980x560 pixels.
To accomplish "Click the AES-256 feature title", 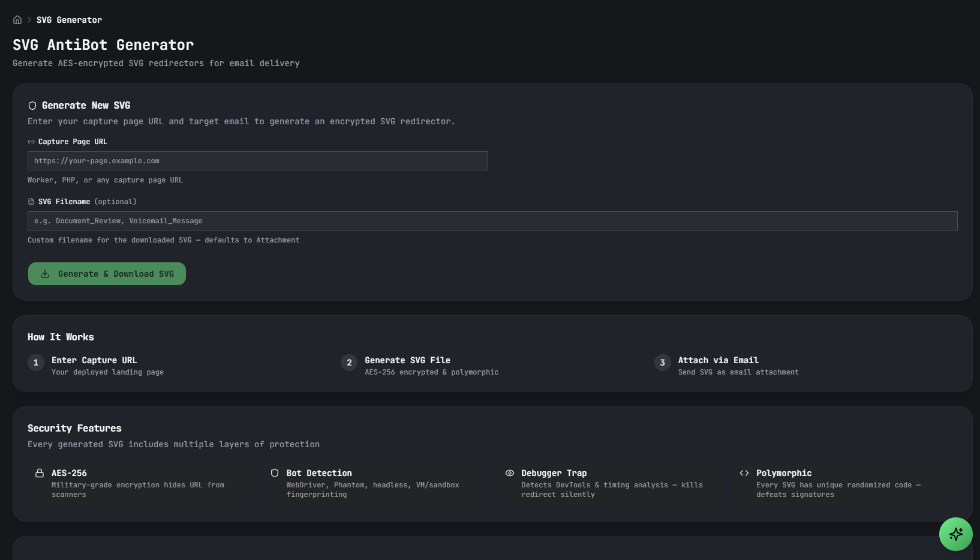I will 69,473.
